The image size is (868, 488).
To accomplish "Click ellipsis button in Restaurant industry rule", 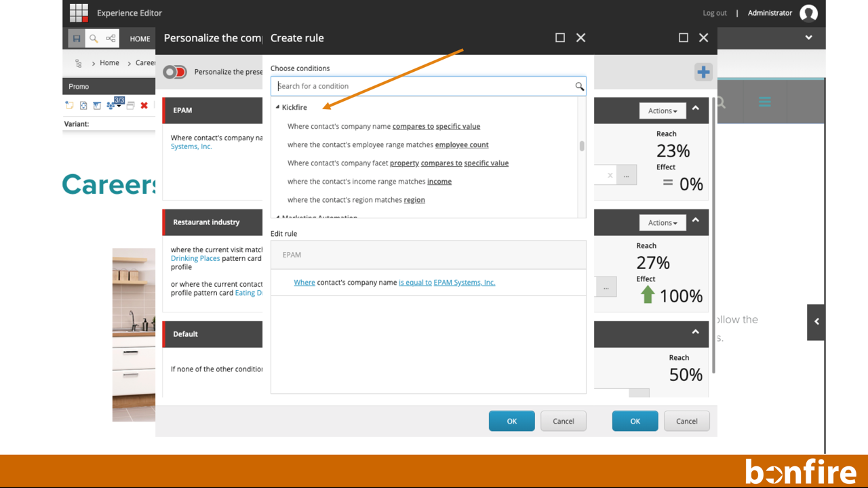I will (606, 287).
